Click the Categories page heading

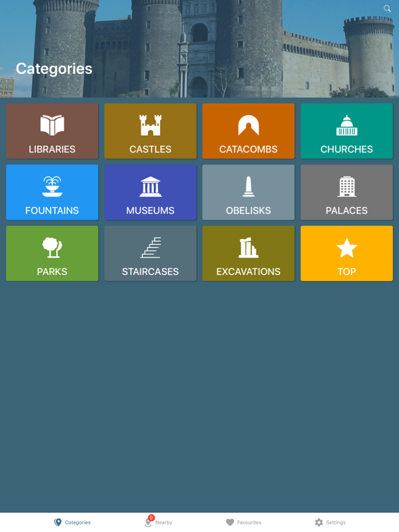(x=54, y=69)
